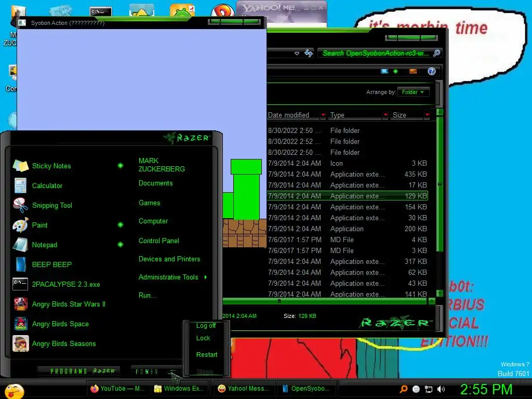The width and height of the screenshot is (532, 399).
Task: Launch the BEEP BEEP program
Action: [x=51, y=264]
